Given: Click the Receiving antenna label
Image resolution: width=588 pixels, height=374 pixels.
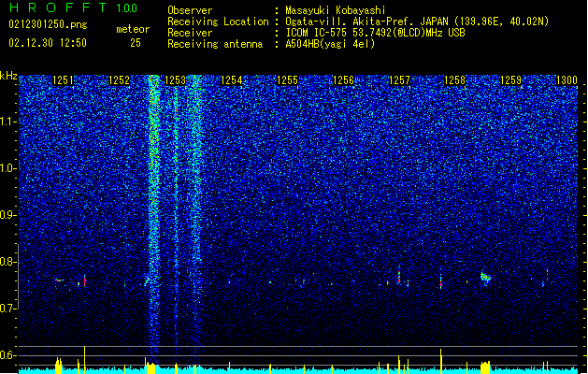Looking at the screenshot, I should point(215,44).
